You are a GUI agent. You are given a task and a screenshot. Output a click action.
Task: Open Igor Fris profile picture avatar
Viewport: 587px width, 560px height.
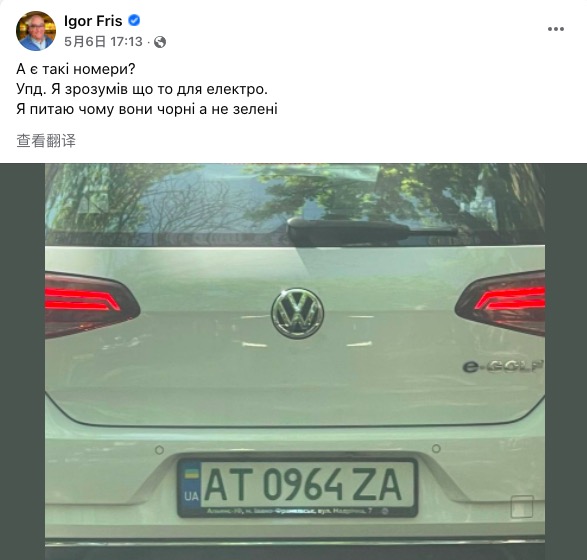[x=36, y=31]
